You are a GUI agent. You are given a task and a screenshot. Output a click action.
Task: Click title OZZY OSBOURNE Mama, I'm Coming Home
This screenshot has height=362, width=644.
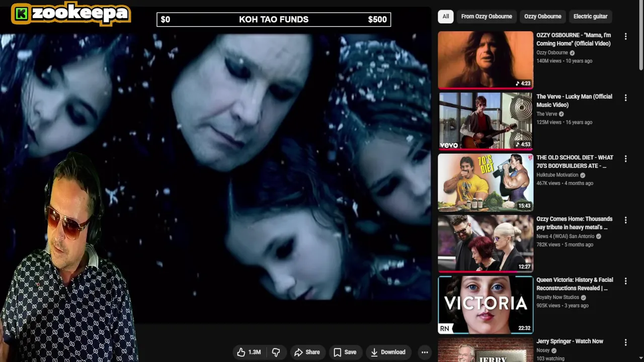574,39
